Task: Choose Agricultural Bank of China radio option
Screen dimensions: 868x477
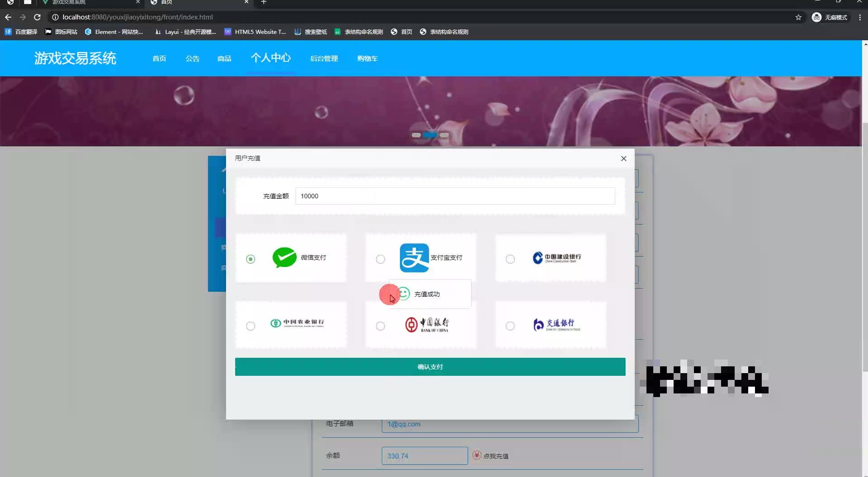Action: (x=250, y=326)
